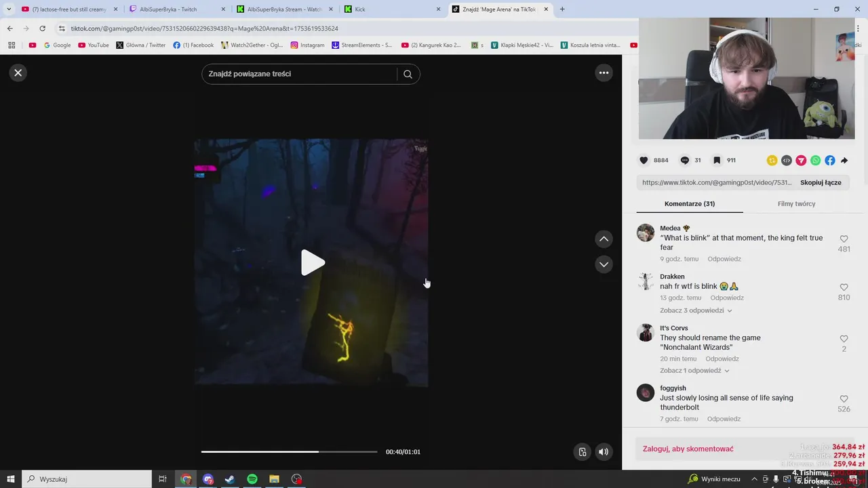Open the Chrome tab search dropdown arrow
Viewport: 868px width, 488px height.
pyautogui.click(x=9, y=9)
